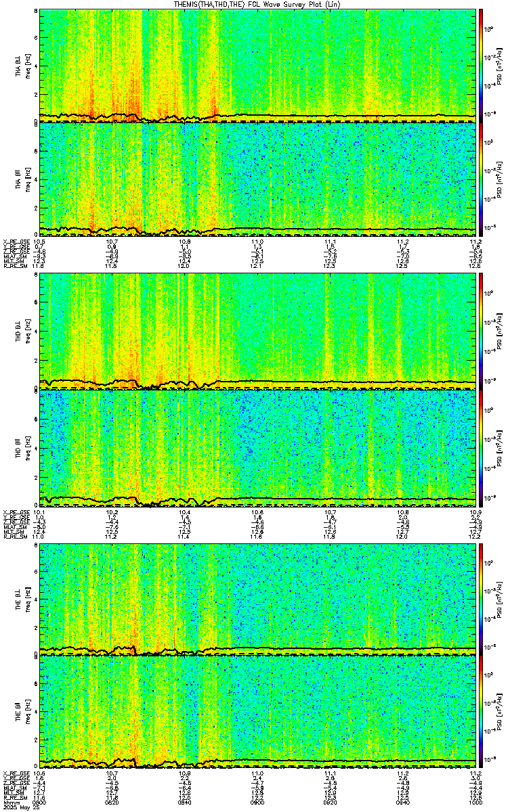Click the THE B-parallel spectrogram panel

[257, 713]
